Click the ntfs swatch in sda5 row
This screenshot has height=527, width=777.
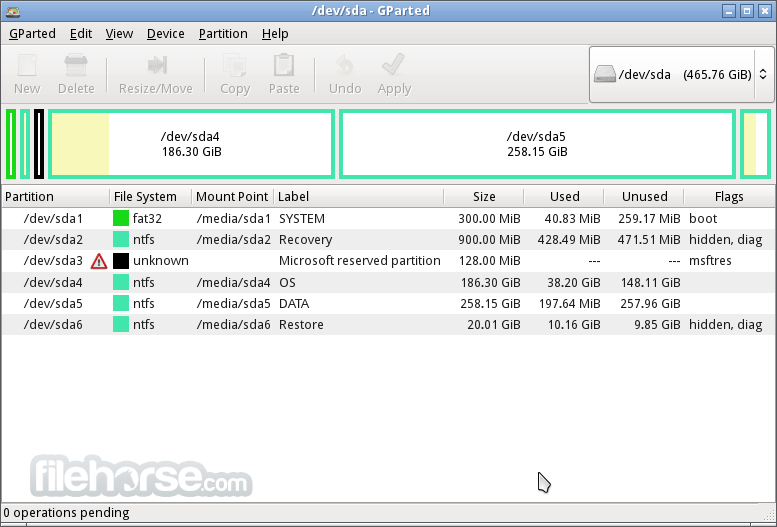click(121, 303)
